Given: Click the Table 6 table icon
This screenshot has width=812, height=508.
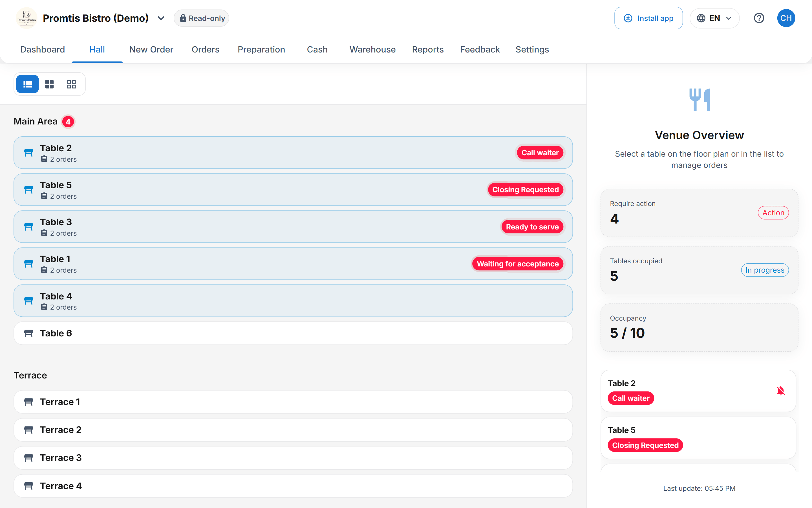Looking at the screenshot, I should (x=28, y=333).
